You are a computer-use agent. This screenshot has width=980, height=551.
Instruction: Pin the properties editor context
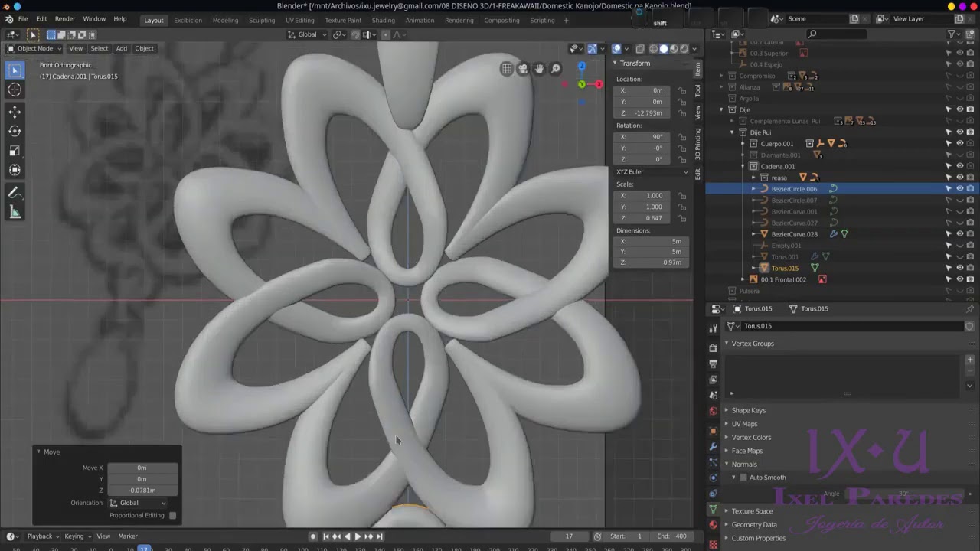(970, 309)
